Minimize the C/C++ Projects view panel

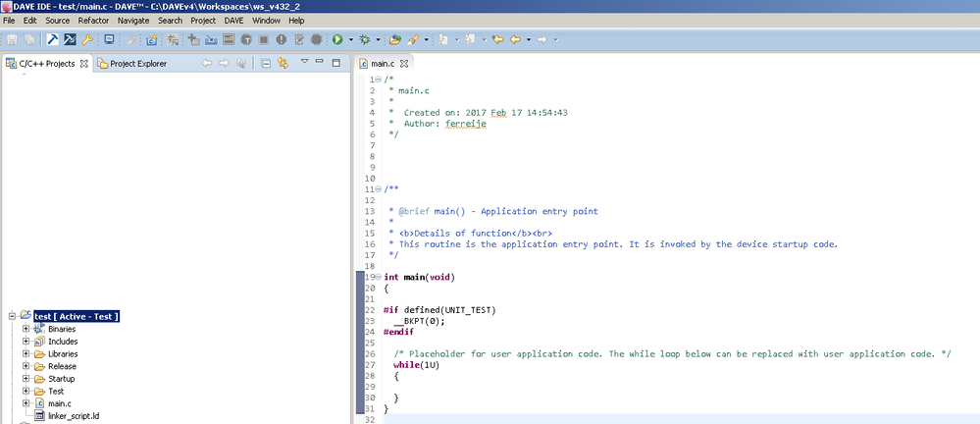[320, 61]
